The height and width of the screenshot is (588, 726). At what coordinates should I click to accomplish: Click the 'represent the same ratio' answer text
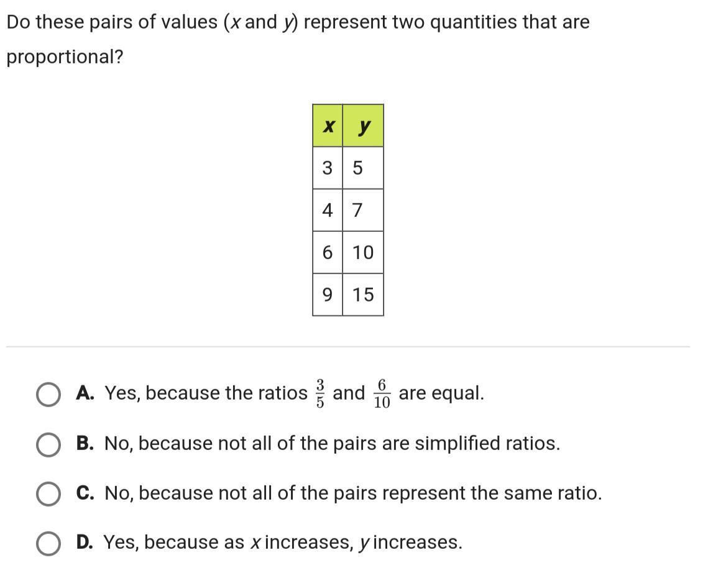tap(353, 494)
